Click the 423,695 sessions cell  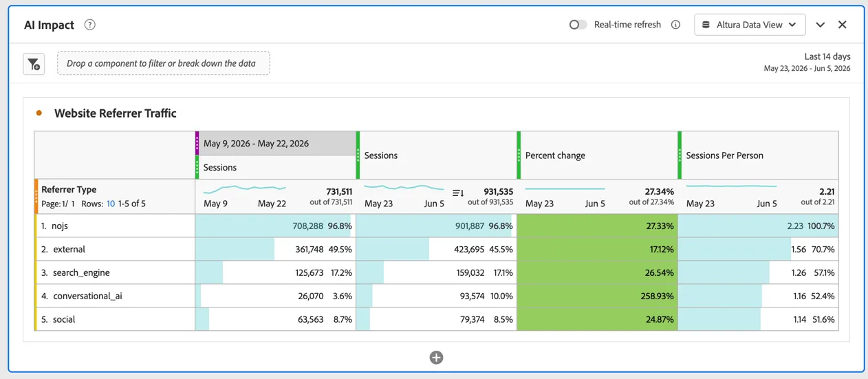coord(437,249)
